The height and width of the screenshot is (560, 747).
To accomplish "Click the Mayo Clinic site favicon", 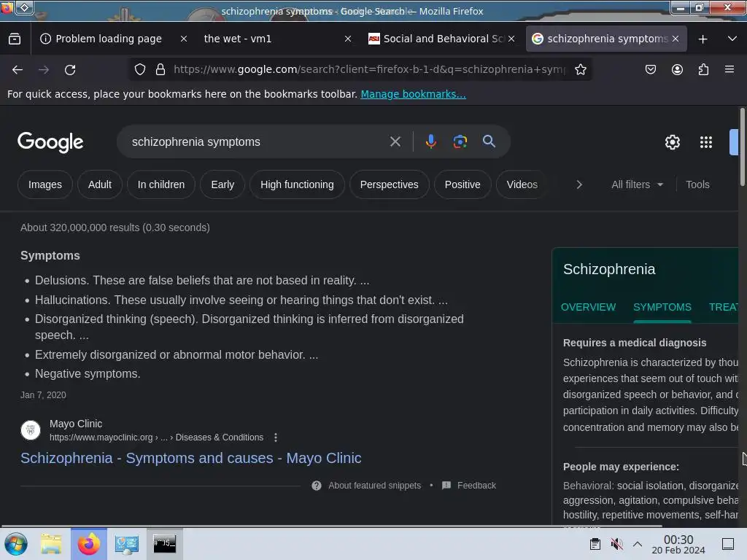I will coord(31,430).
